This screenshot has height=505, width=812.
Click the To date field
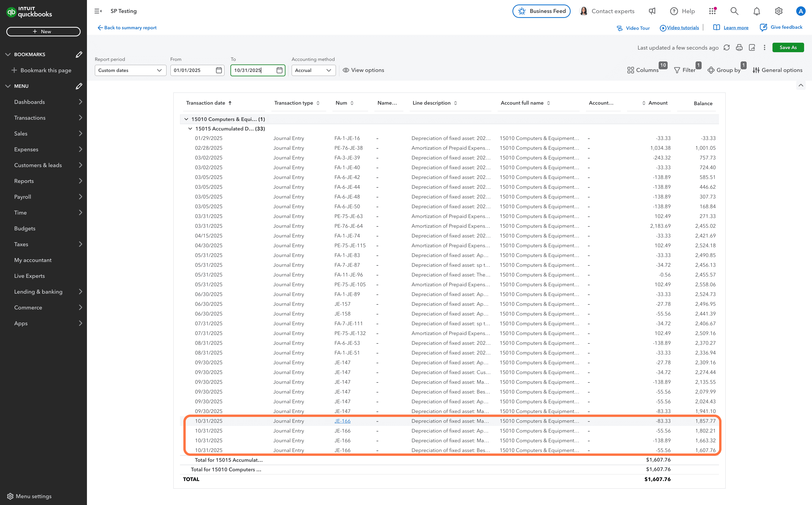point(254,70)
